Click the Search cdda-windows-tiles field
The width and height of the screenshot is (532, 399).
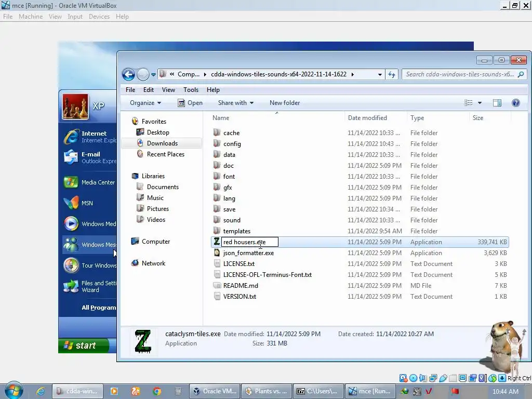(464, 74)
